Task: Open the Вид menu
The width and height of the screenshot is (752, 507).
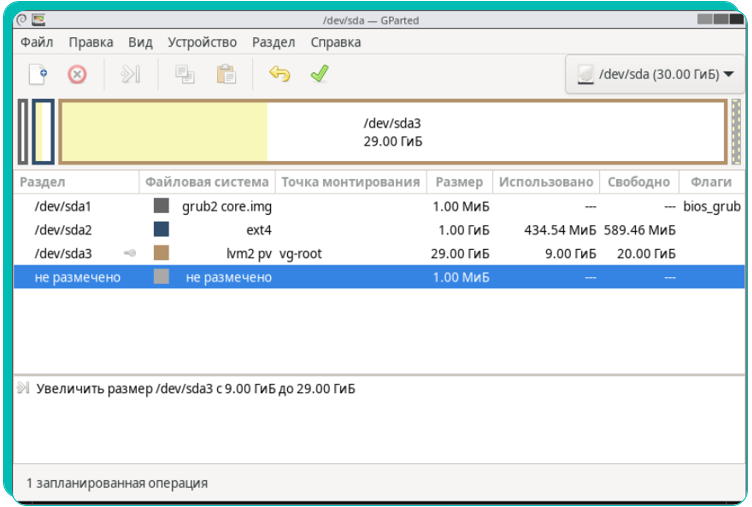Action: pyautogui.click(x=140, y=42)
